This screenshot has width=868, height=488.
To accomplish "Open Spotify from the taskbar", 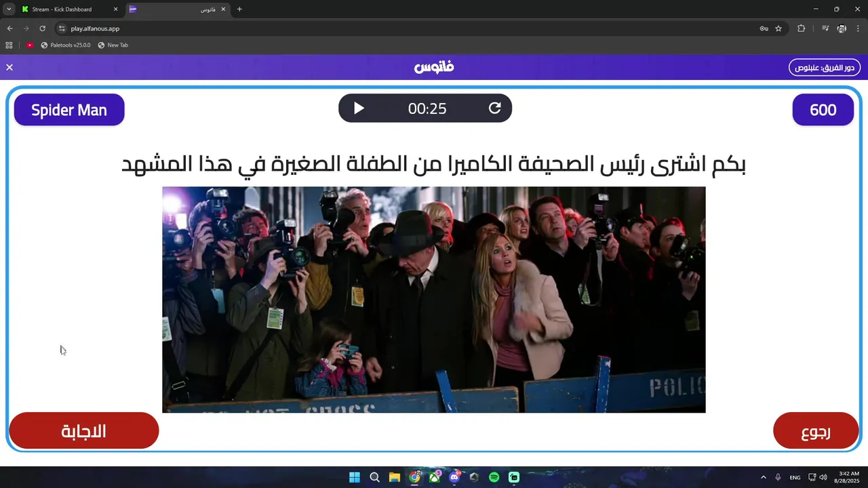I will point(494,477).
